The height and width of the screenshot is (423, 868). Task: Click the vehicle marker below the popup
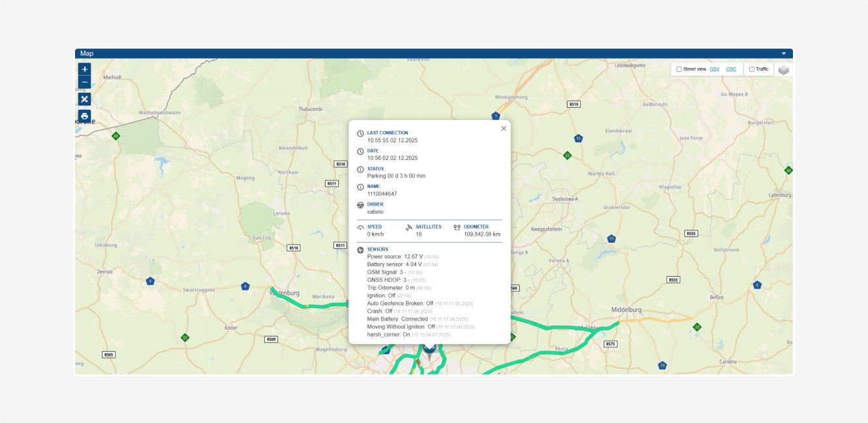point(429,349)
